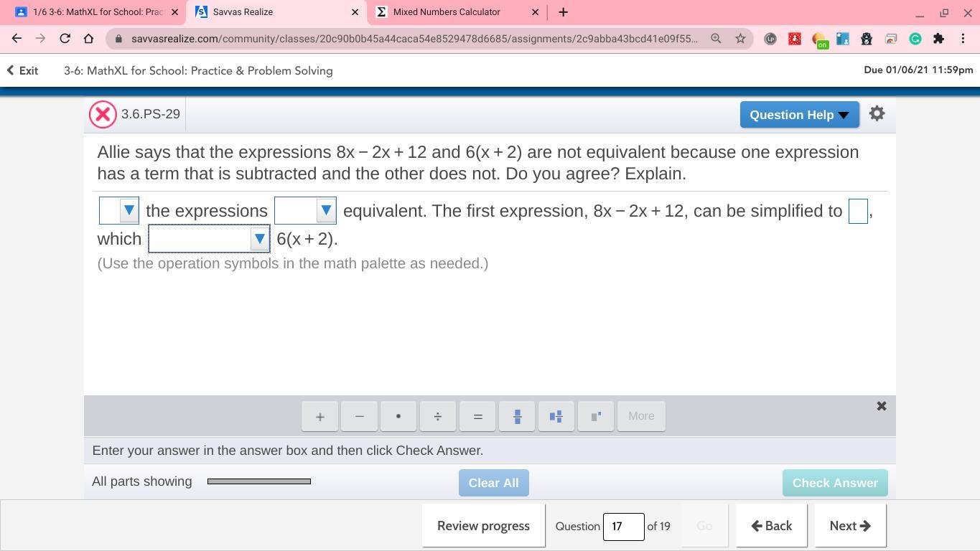Click the browser forward arrow

40,38
